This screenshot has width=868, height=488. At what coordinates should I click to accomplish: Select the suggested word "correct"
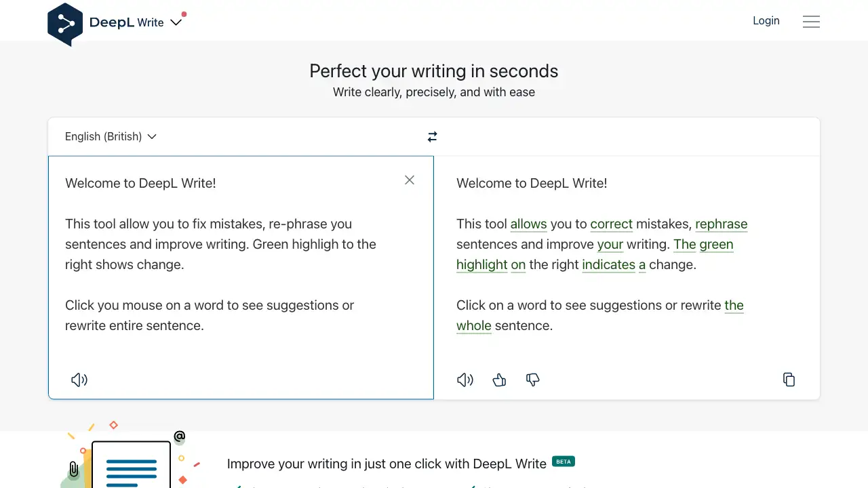coord(611,224)
